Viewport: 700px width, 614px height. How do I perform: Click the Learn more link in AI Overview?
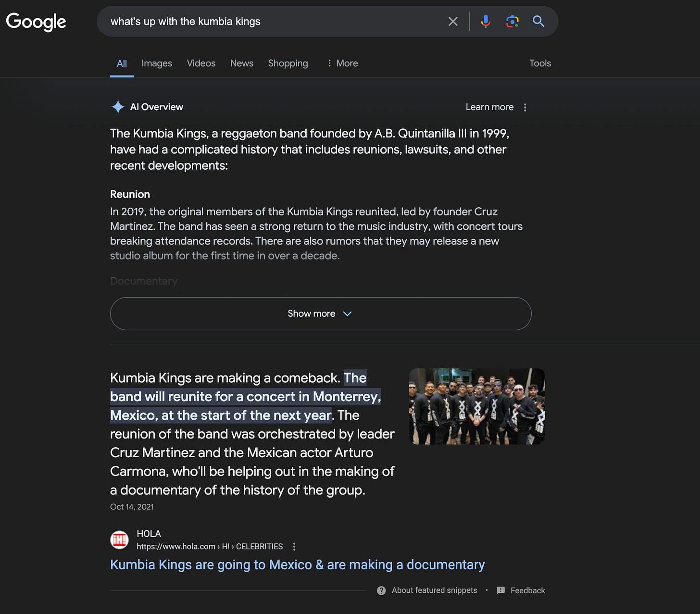click(x=489, y=107)
